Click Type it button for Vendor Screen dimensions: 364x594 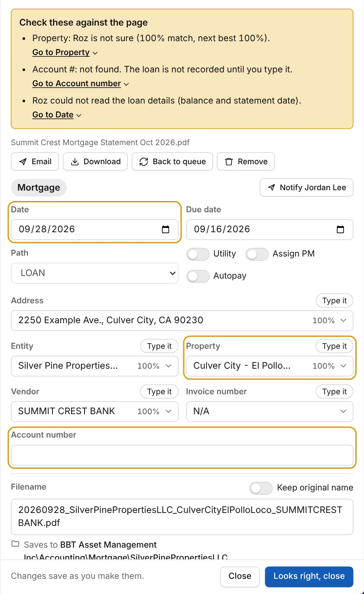pyautogui.click(x=159, y=392)
